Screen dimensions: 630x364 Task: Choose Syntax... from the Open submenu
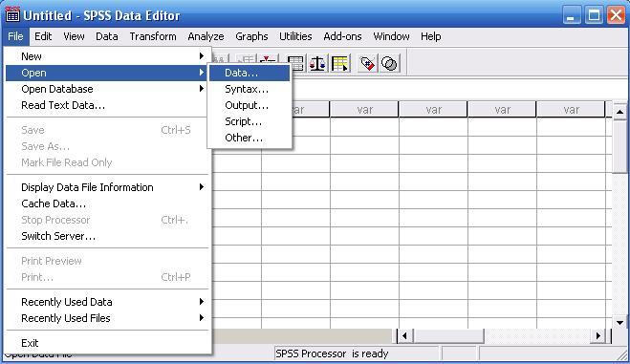250,89
